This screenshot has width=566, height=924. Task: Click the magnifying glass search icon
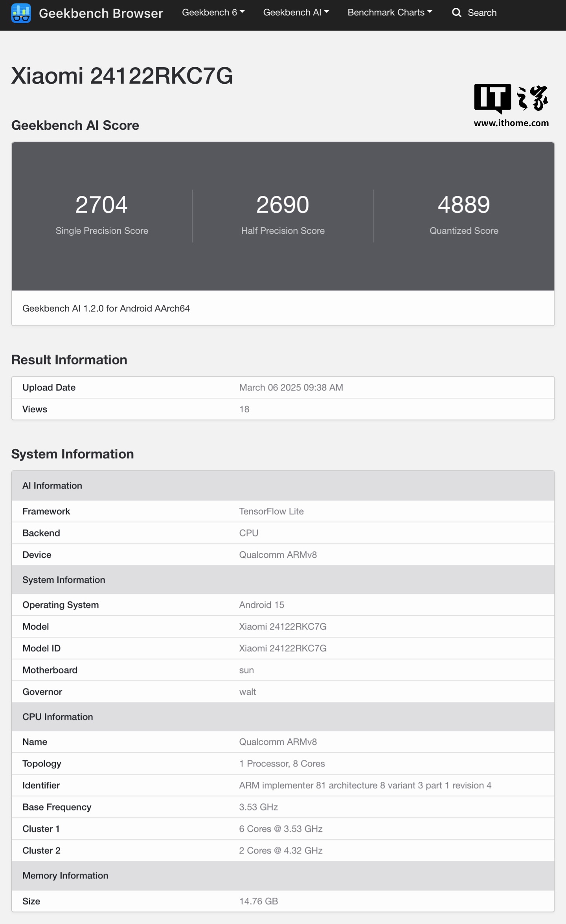[456, 13]
